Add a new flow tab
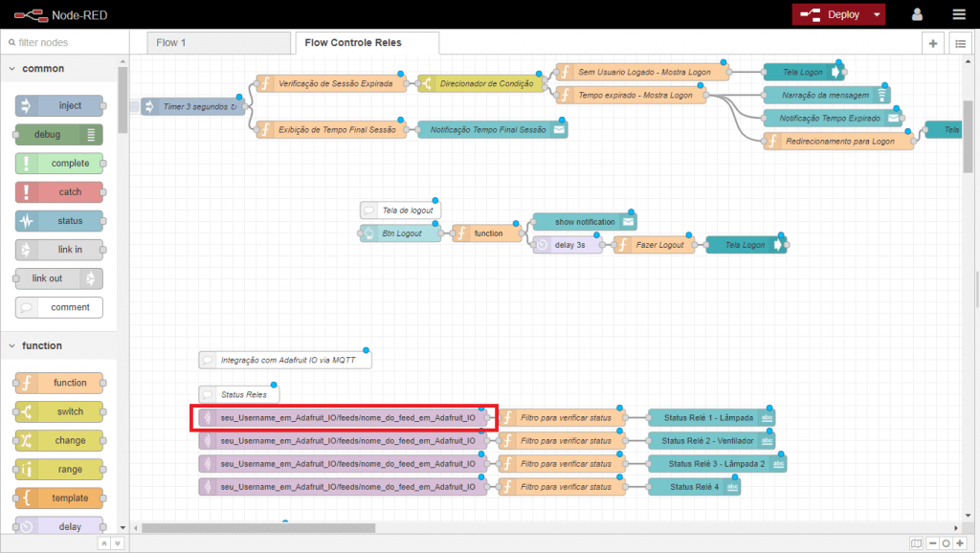 tap(932, 43)
